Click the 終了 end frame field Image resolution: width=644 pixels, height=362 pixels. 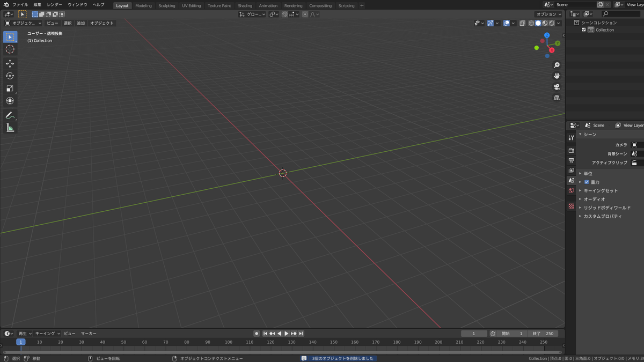[x=543, y=334]
